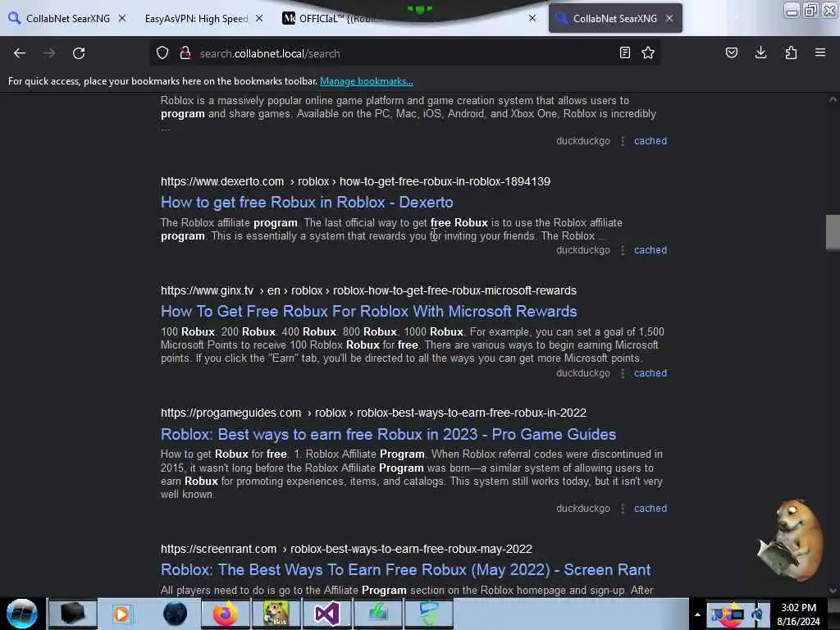The image size is (840, 630).
Task: Open more options dots for ginx.tv result
Action: pyautogui.click(x=623, y=373)
